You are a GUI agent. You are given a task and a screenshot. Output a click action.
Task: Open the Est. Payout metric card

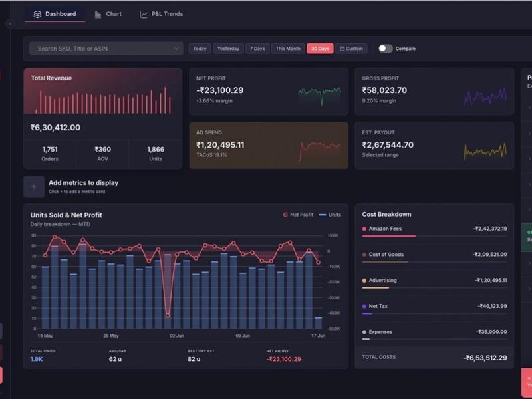click(x=434, y=145)
